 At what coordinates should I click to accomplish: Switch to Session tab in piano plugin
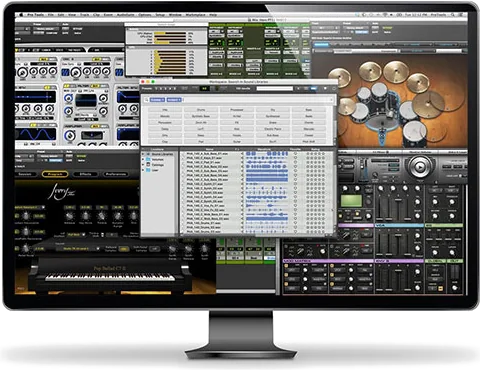tap(25, 174)
